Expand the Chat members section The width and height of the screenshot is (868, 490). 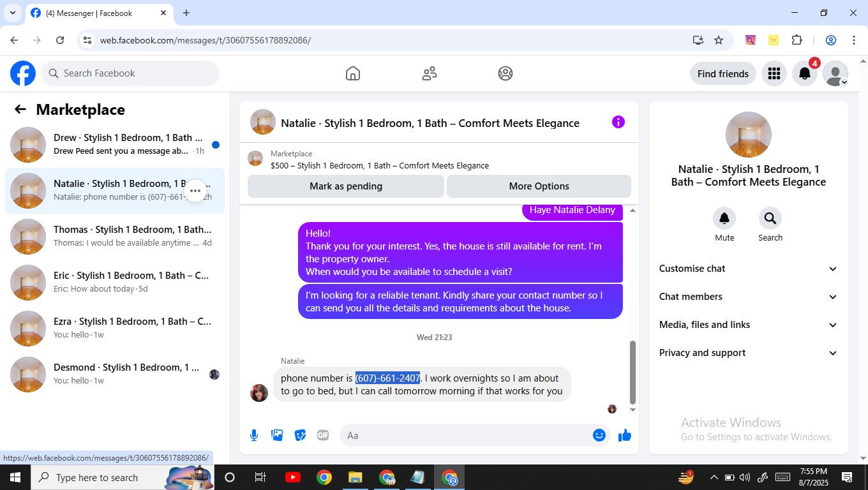(x=748, y=297)
